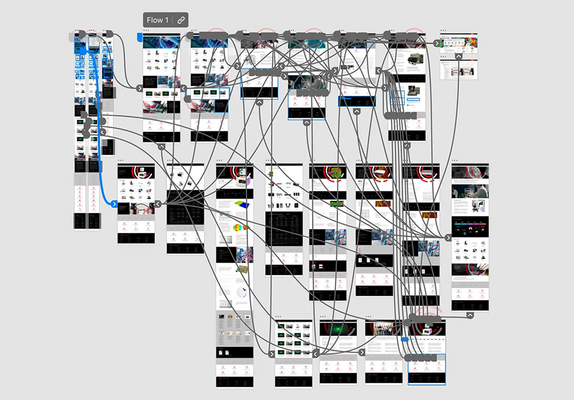Select rightmost middle-row artboard with timeline graphic
Viewport: 574px width, 400px height.
(x=470, y=237)
